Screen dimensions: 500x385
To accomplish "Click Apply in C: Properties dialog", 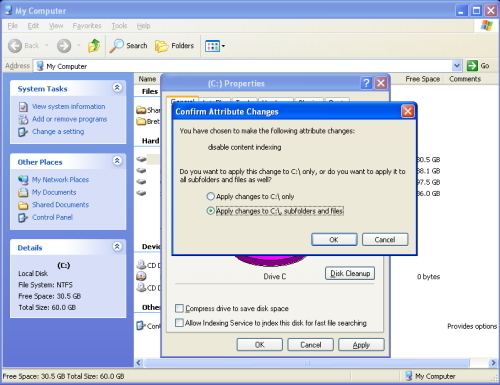I will click(x=361, y=345).
